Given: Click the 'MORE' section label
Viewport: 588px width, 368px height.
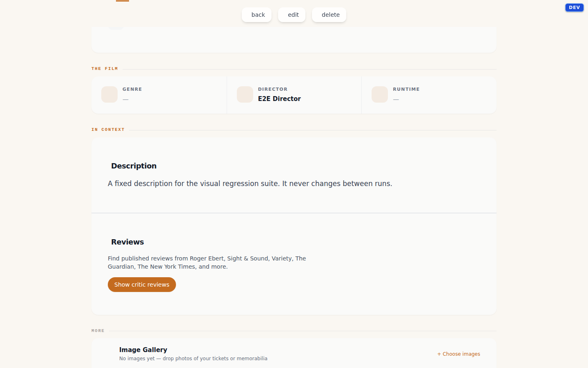Looking at the screenshot, I should 98,331.
